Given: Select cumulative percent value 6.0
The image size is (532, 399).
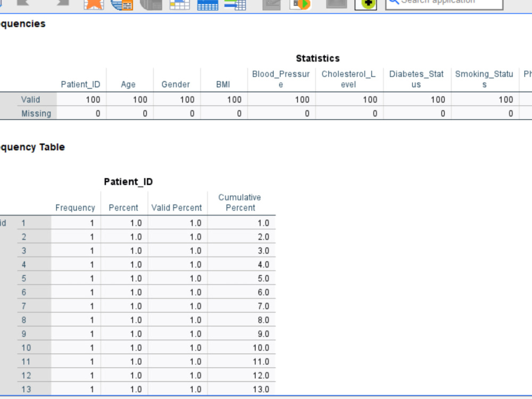Looking at the screenshot, I should click(263, 293).
